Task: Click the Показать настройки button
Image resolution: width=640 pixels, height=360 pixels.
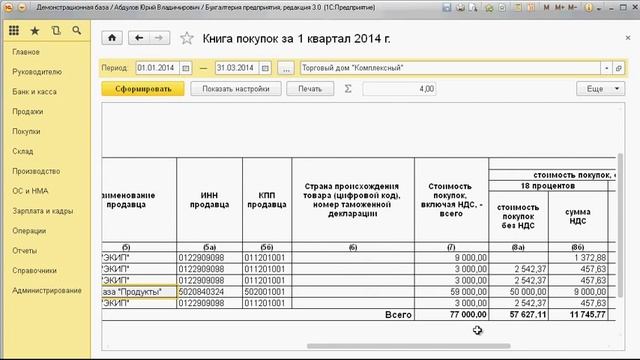Action: (236, 89)
